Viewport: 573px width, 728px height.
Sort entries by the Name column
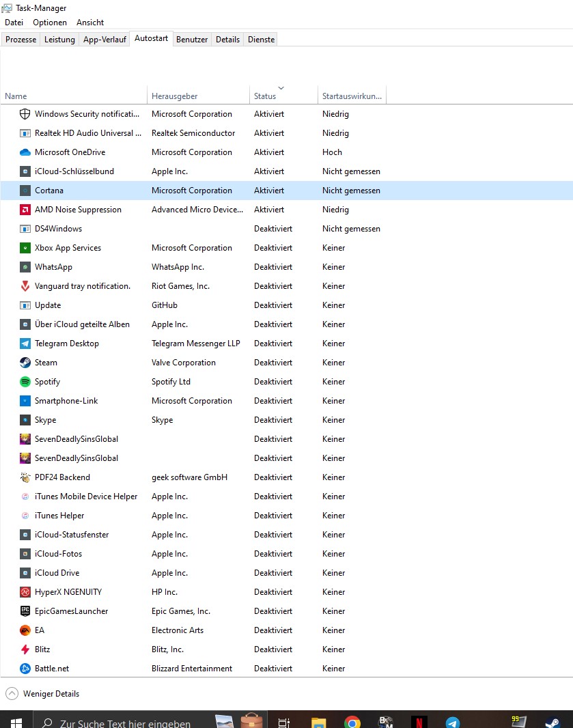pyautogui.click(x=15, y=96)
